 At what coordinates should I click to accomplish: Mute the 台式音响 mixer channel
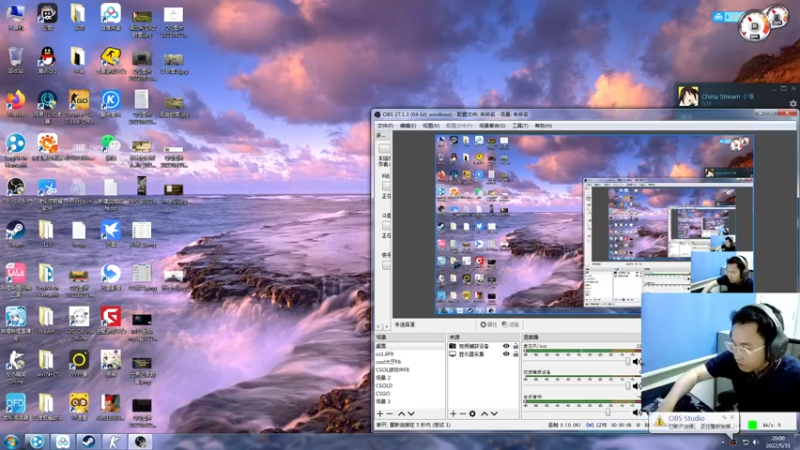[x=636, y=412]
